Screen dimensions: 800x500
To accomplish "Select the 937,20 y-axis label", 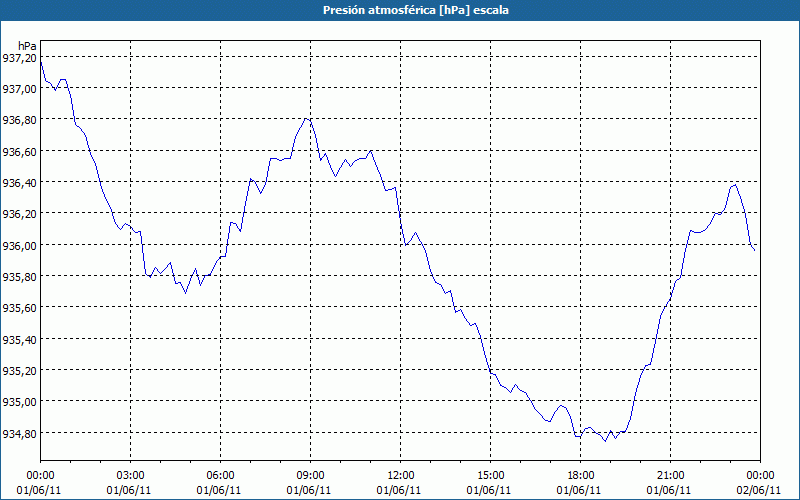I will (18, 58).
